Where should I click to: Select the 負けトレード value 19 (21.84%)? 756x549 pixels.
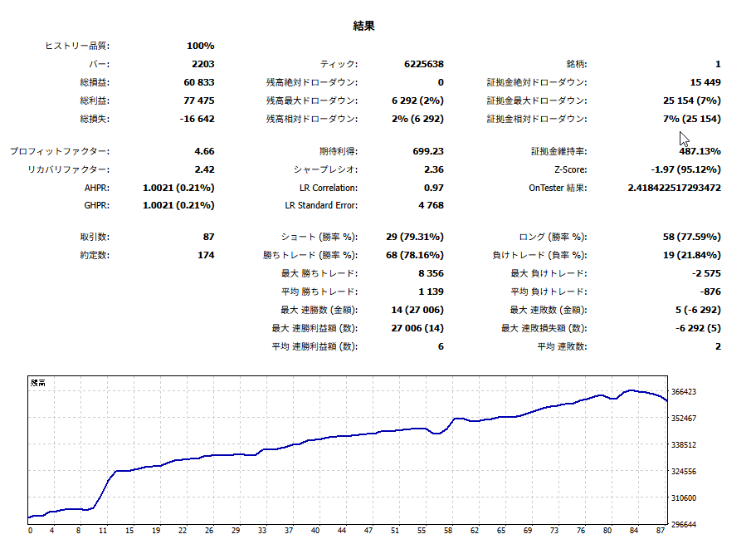(692, 255)
